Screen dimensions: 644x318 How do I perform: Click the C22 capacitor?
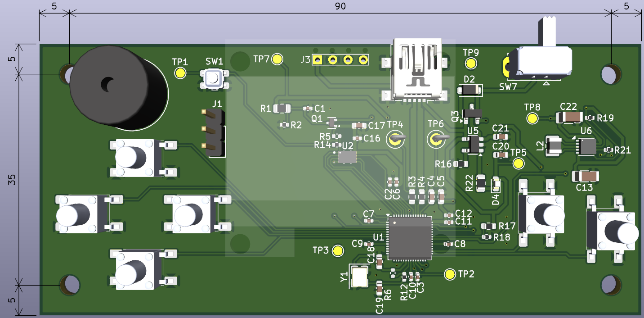(x=570, y=118)
